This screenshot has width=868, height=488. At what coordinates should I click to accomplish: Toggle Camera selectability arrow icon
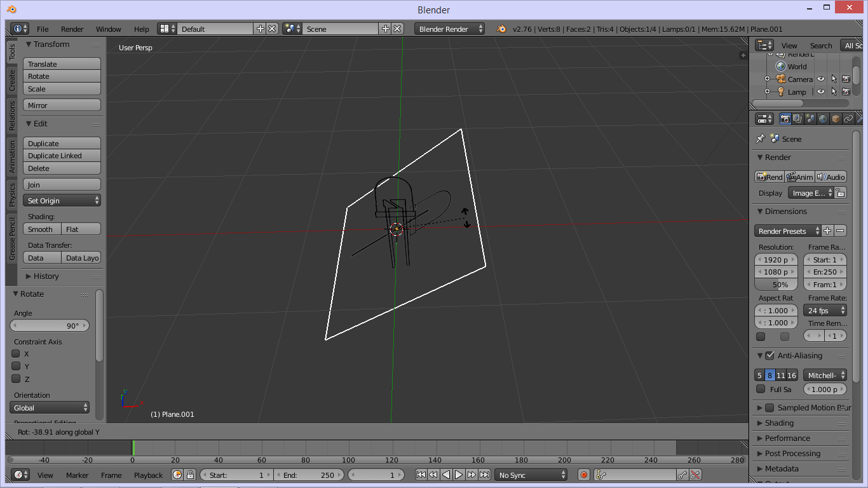coord(834,79)
